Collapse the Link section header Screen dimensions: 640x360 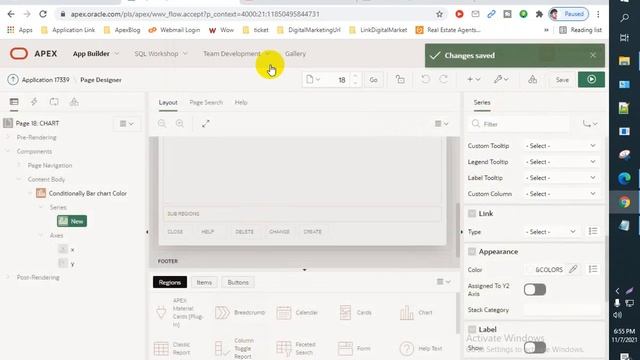coord(472,213)
